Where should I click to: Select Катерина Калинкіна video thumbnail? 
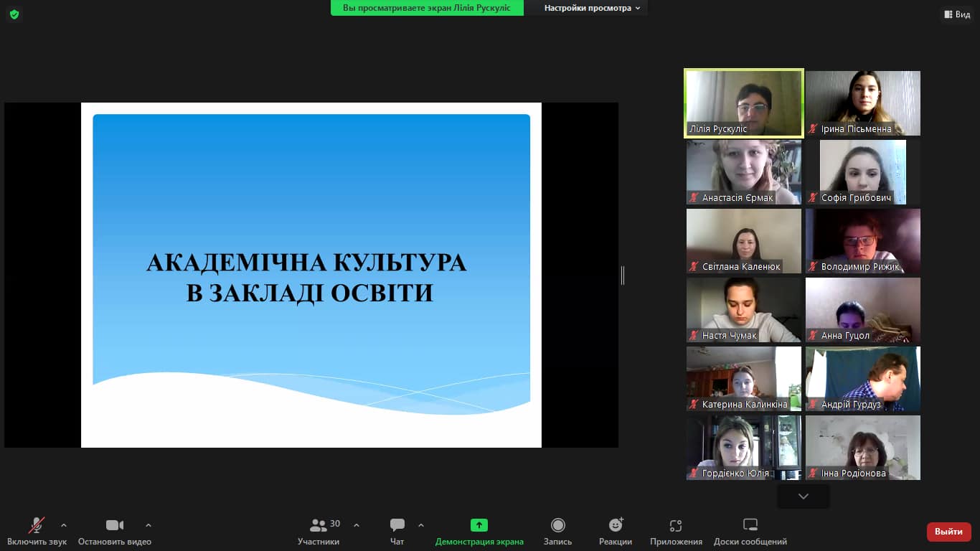(x=744, y=379)
